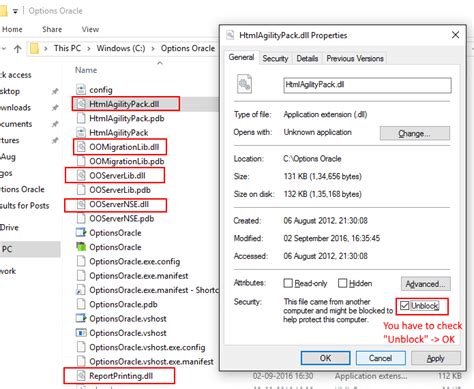Screen dimensions: 474x389
Task: Confirm the Properties dialog with OK
Action: pos(325,358)
